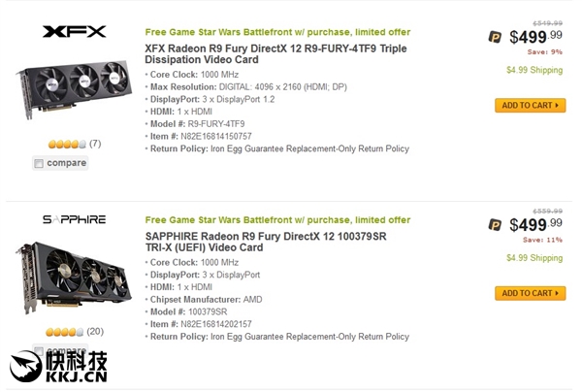Click the Premier badge beside XFX price

495,37
